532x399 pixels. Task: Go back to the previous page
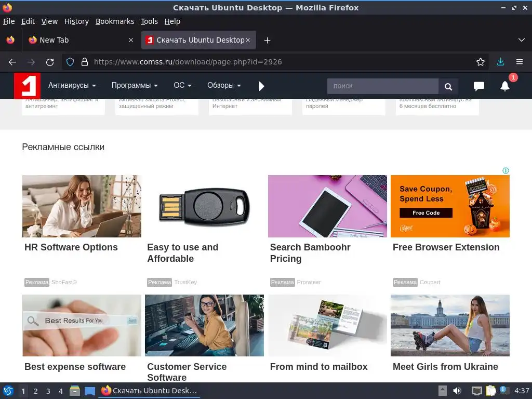pyautogui.click(x=12, y=62)
